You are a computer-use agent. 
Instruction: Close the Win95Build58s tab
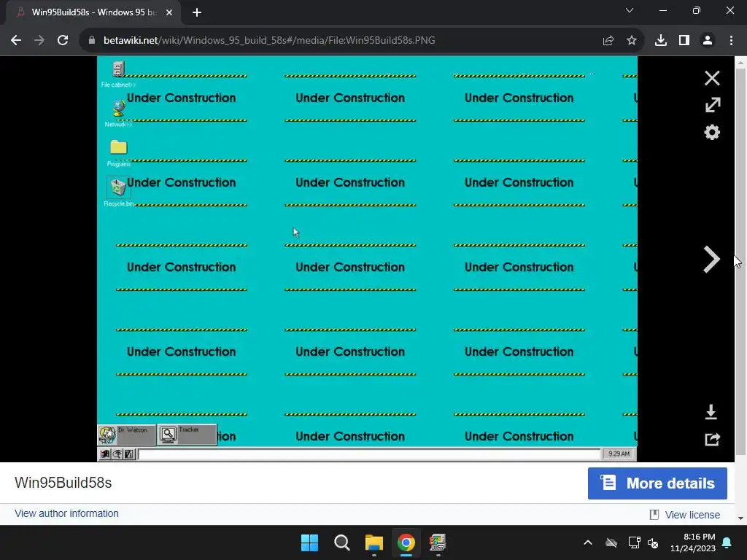click(x=169, y=12)
